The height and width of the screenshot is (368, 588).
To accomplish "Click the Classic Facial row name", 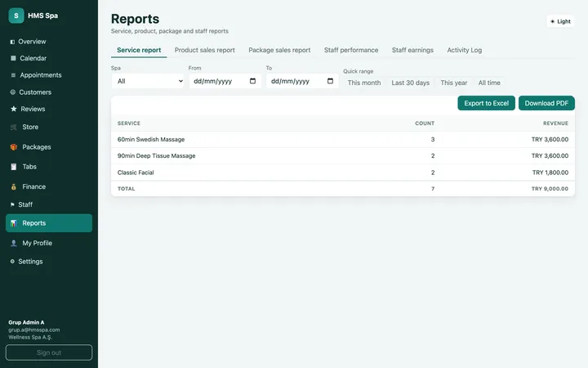I will point(136,173).
